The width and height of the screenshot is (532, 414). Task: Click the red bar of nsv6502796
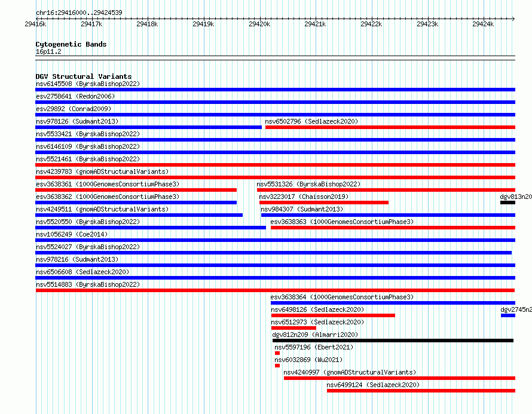(x=390, y=127)
